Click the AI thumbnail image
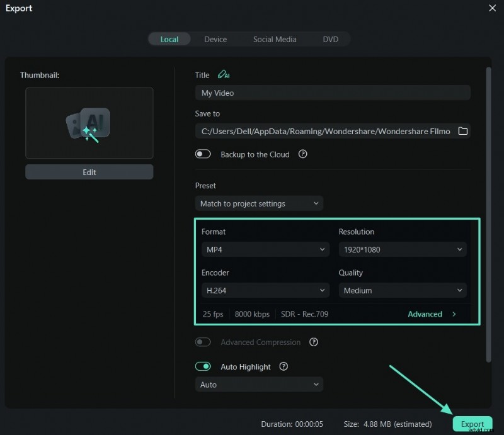 [x=89, y=123]
